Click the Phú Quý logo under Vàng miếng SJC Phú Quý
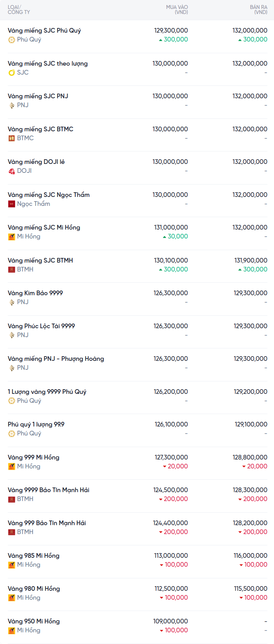Viewport: 274px width, 644px height. pyautogui.click(x=12, y=40)
